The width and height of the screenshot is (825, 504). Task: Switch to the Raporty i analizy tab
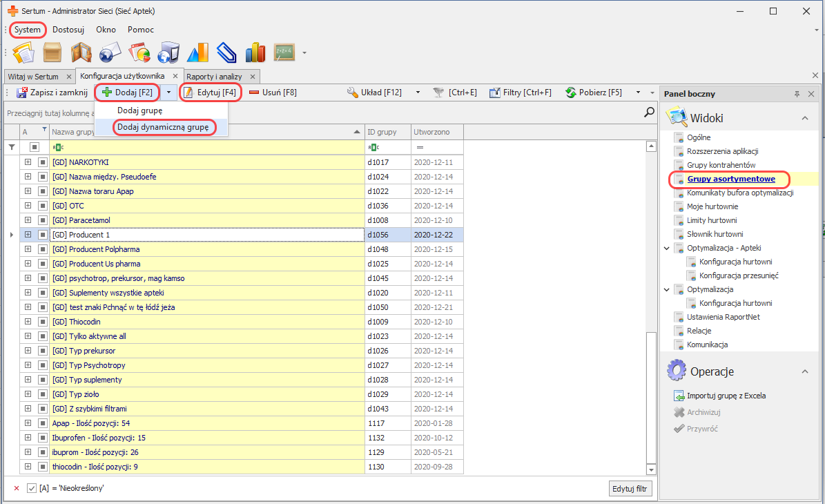coord(214,77)
